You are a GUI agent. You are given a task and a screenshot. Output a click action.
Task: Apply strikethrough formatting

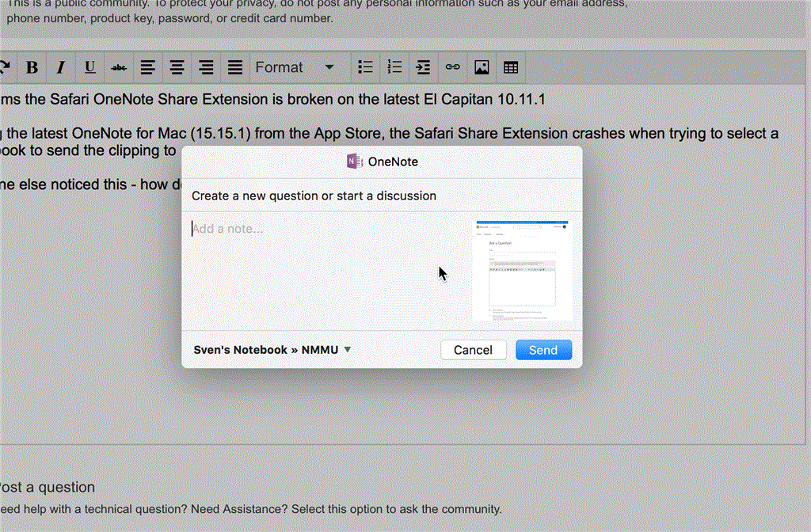(x=119, y=67)
